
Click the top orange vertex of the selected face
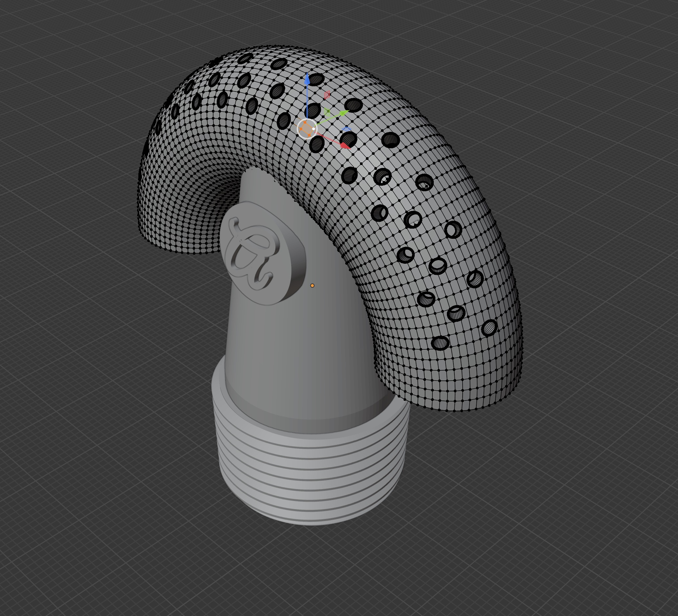pyautogui.click(x=305, y=123)
